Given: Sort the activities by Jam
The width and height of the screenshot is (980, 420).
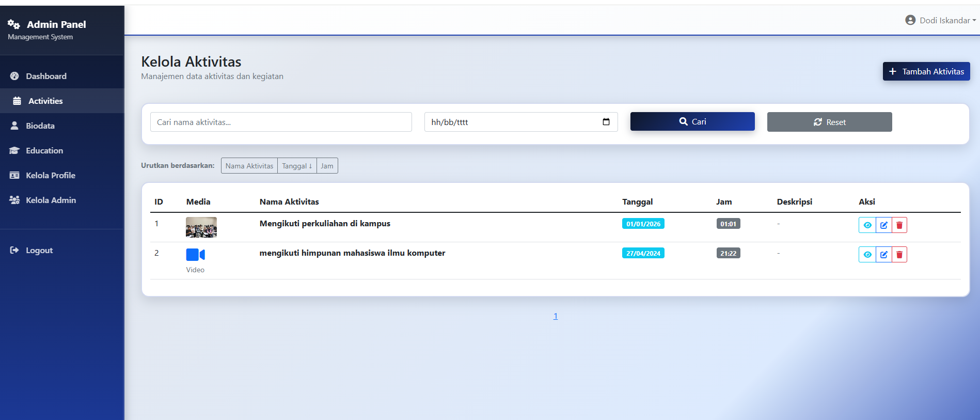Looking at the screenshot, I should click(327, 166).
